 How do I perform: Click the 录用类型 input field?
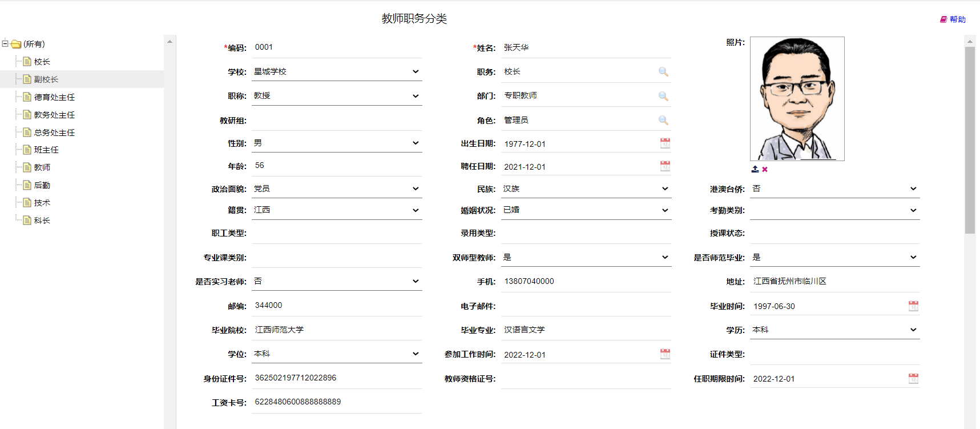586,233
